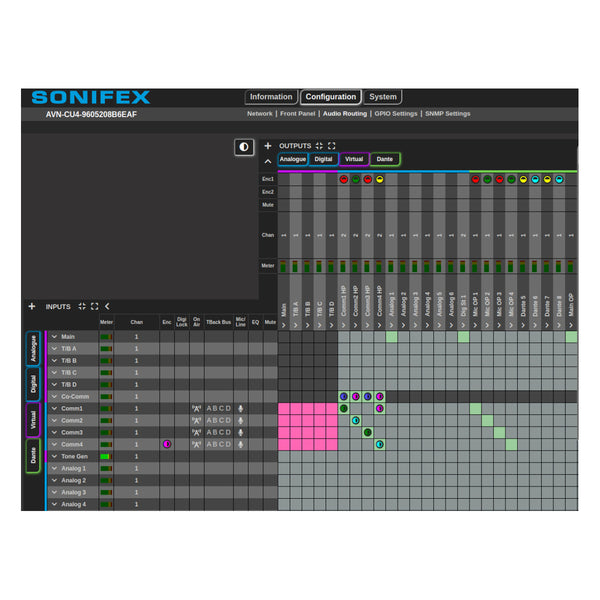Open the GPIO Settings link

tap(395, 114)
